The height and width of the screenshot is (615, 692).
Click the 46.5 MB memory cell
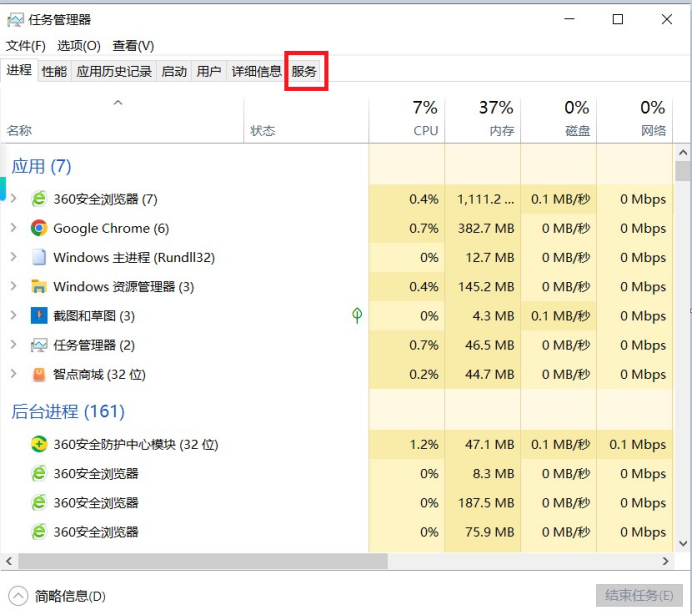pos(483,345)
